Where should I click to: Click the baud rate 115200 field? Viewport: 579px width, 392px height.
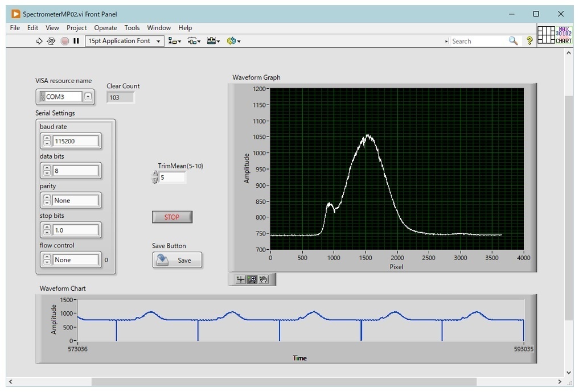(x=76, y=141)
